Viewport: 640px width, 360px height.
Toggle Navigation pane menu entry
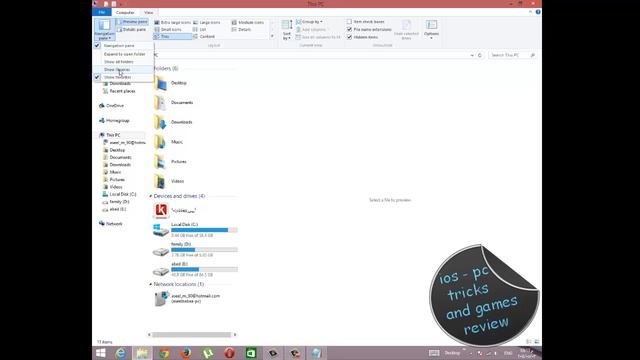[123, 46]
